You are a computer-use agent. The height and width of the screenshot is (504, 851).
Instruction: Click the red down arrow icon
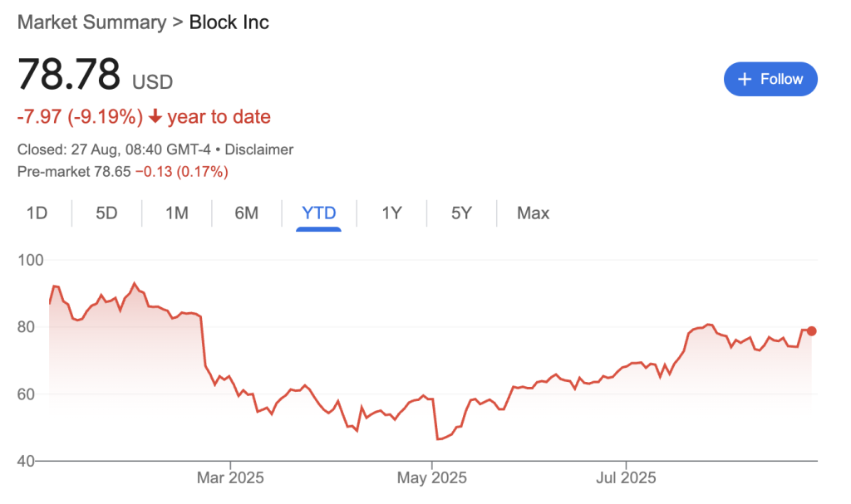pos(155,117)
